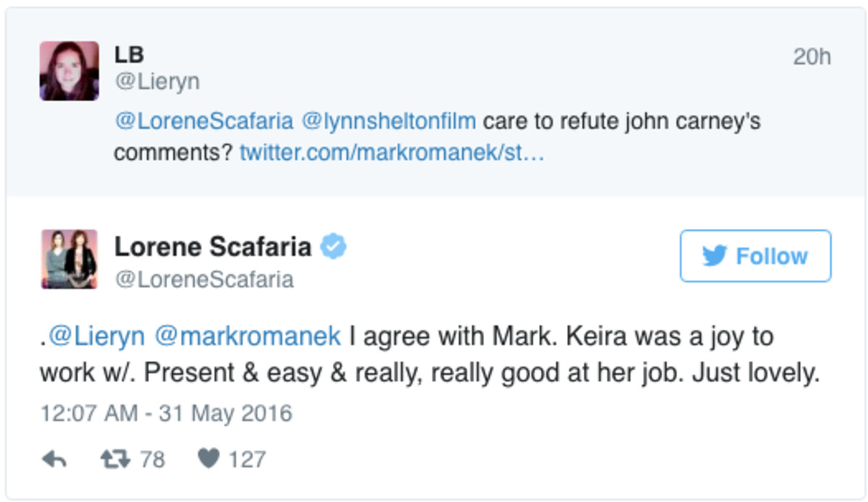Open LB's profile avatar
The image size is (868, 502).
tap(69, 70)
